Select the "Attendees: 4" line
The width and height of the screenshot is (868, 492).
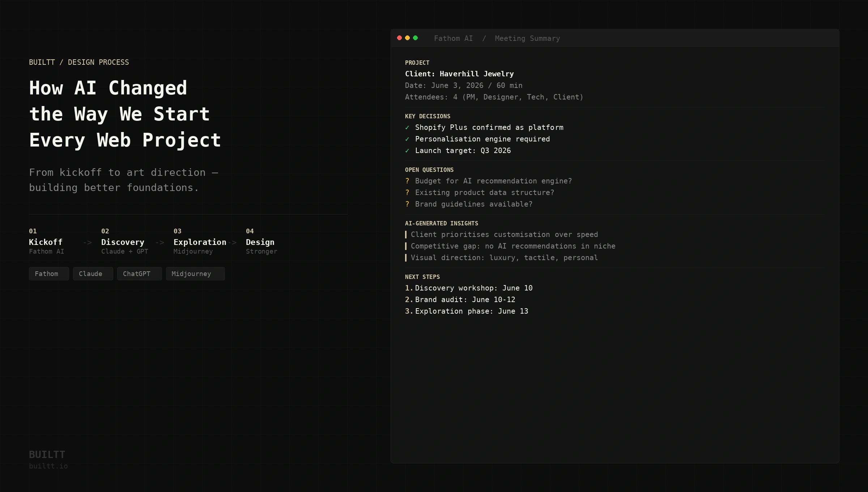pyautogui.click(x=494, y=97)
